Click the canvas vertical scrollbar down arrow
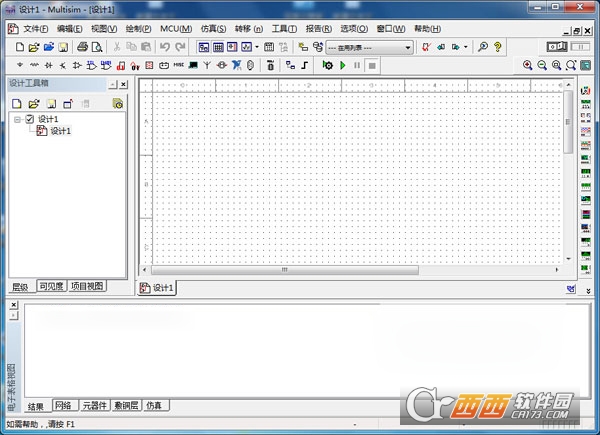Image resolution: width=600 pixels, height=435 pixels. pyautogui.click(x=568, y=259)
